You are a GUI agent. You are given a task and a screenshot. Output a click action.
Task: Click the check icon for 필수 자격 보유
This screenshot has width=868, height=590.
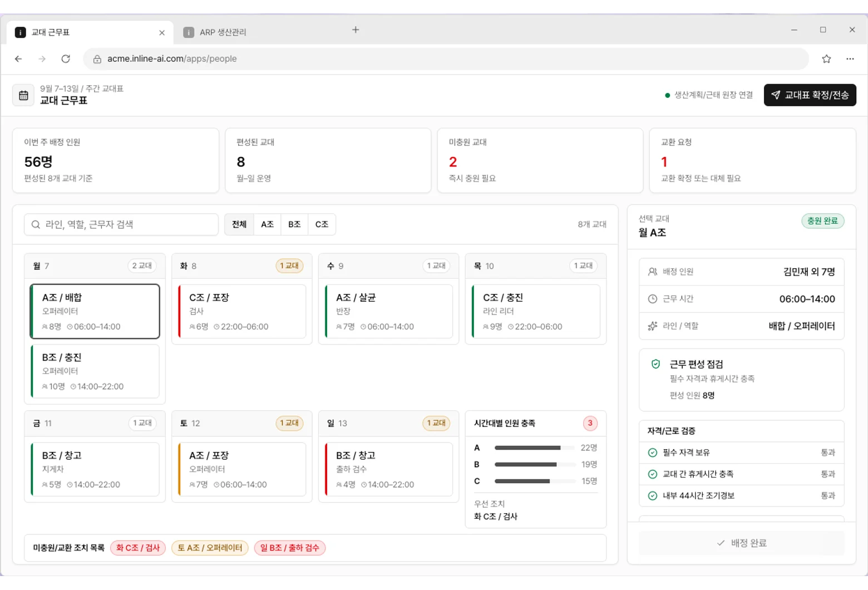(x=653, y=453)
